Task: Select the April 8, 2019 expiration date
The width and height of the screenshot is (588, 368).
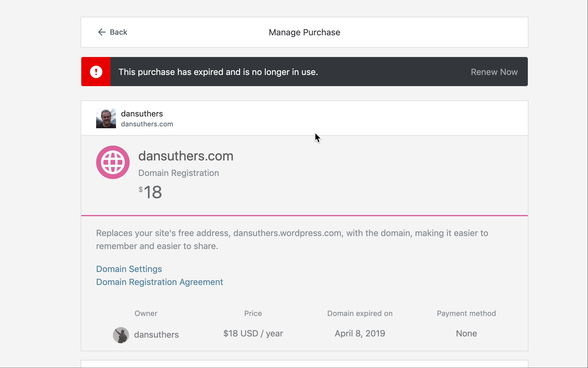Action: tap(359, 333)
